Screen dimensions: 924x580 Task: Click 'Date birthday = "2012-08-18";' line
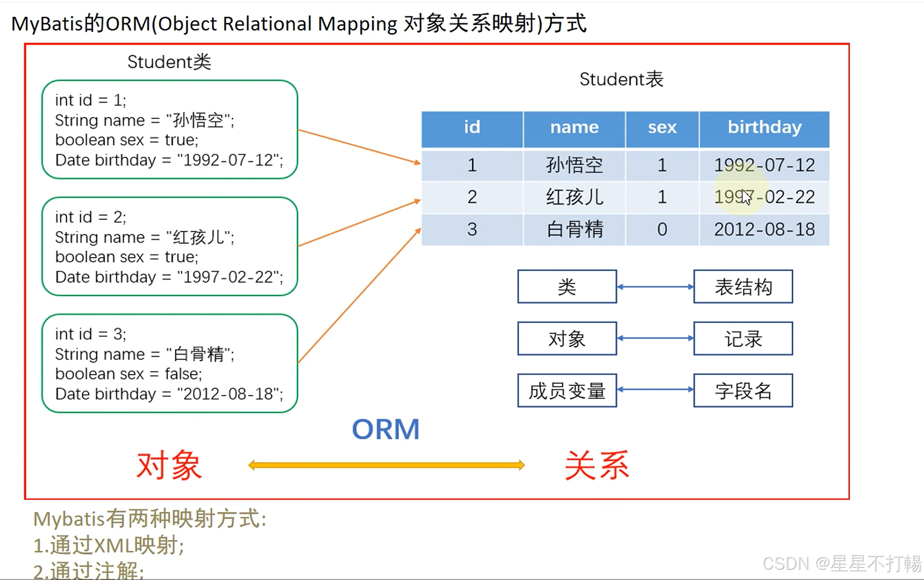tap(169, 393)
